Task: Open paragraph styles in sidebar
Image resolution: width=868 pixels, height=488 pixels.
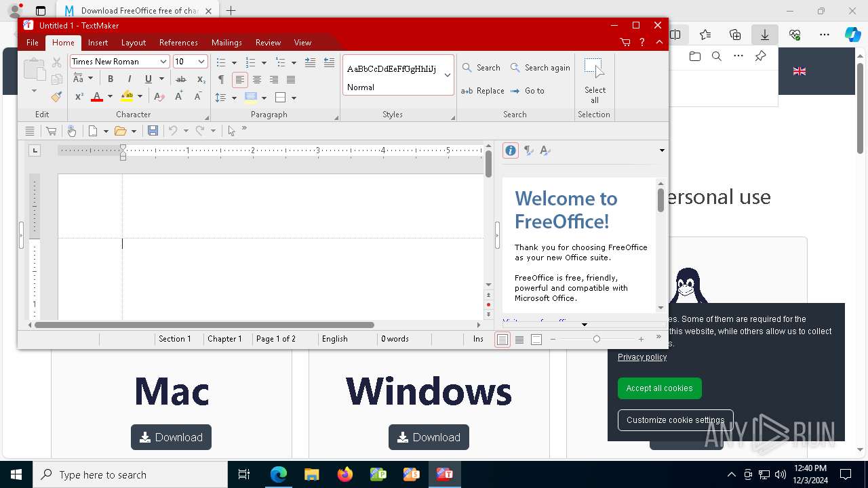Action: pos(528,150)
